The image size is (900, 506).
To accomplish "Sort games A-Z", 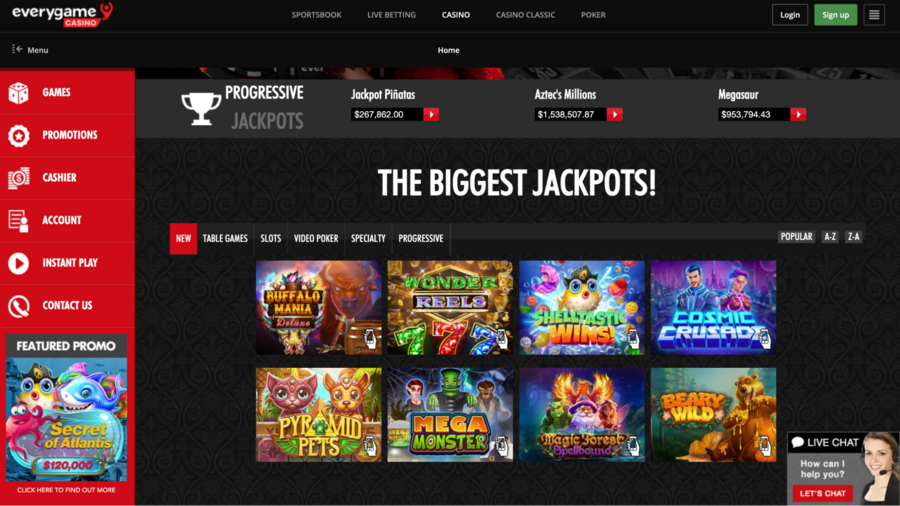I will [x=830, y=236].
